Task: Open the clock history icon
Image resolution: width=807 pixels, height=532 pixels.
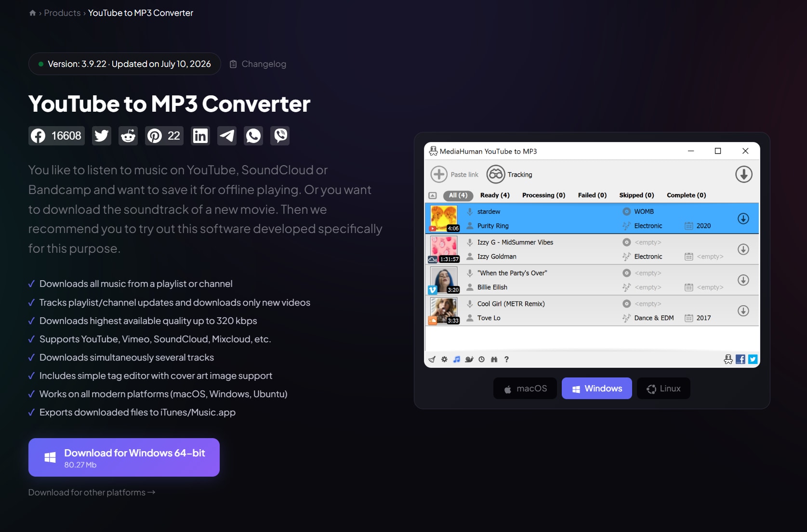Action: (x=482, y=360)
